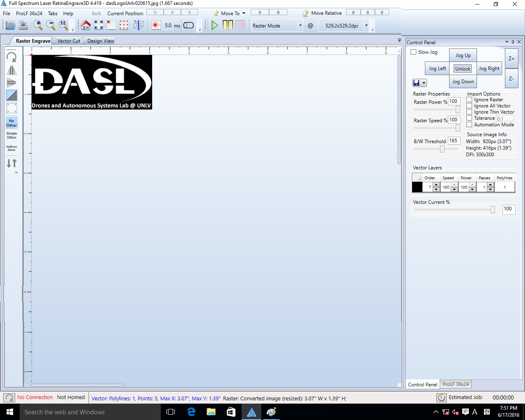Screen dimensions: 525x420
Task: Open the save disk icon dropdown arrow
Action: [424, 83]
